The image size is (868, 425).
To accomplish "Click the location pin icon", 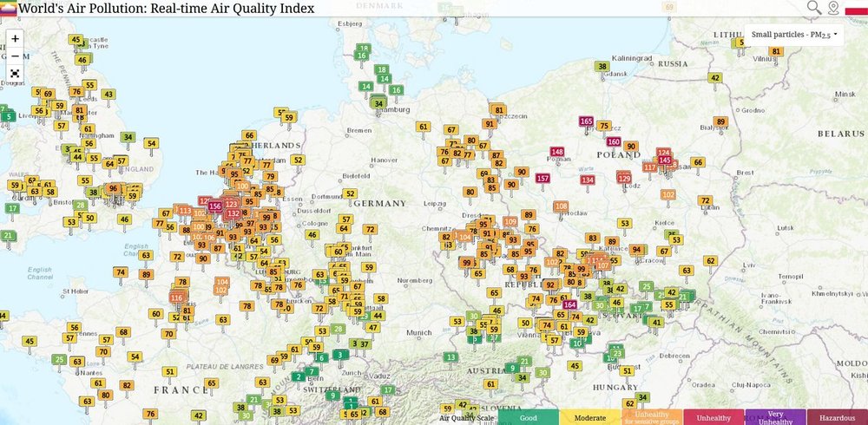I will coord(833,8).
